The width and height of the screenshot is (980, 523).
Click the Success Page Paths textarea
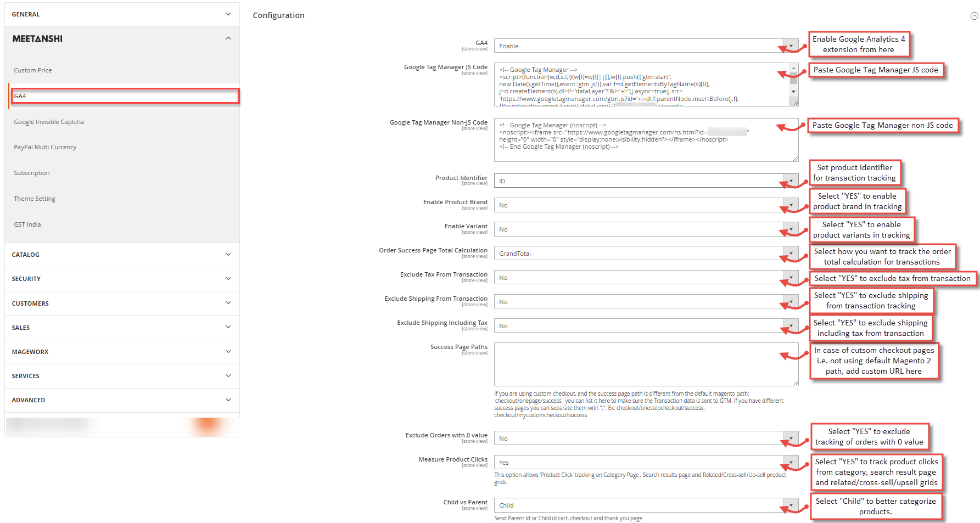646,364
